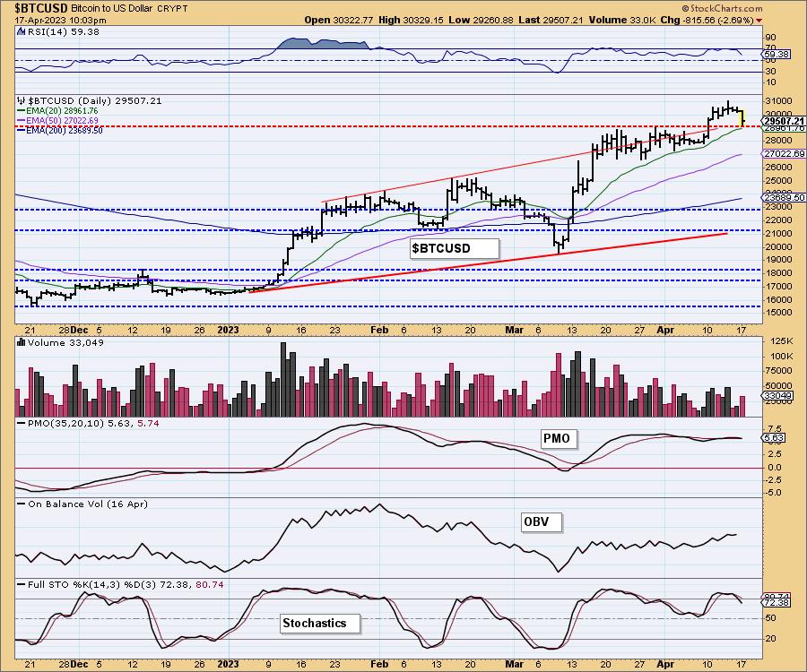The image size is (807, 672).
Task: Click the RSI(14) 59.38 legend label
Action: [64, 31]
